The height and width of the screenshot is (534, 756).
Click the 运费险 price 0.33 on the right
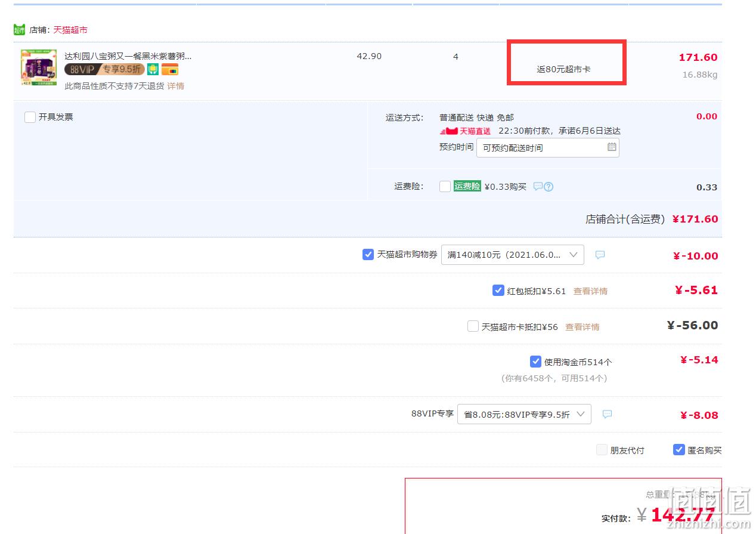(707, 187)
